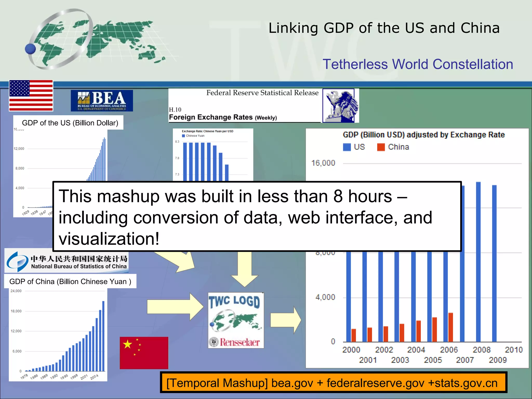Click the Tetherless World Constellation heading
Image resolution: width=532 pixels, height=399 pixels.
point(418,64)
